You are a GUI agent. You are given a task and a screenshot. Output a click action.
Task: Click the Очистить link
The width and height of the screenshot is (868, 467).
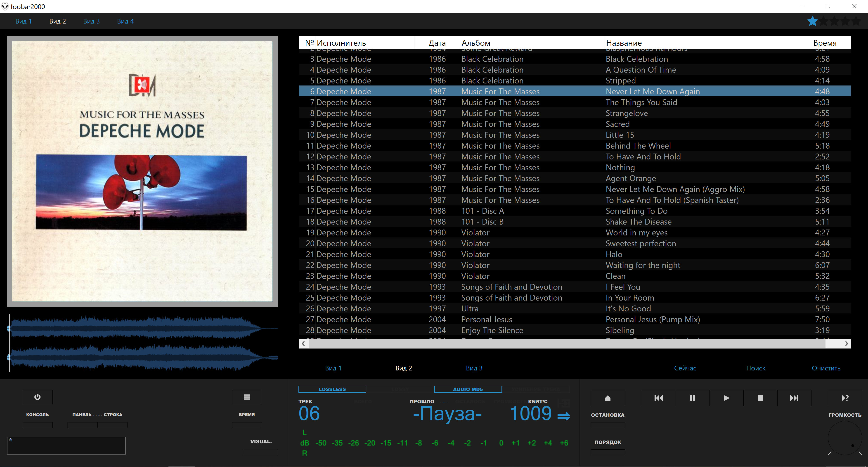pos(826,368)
